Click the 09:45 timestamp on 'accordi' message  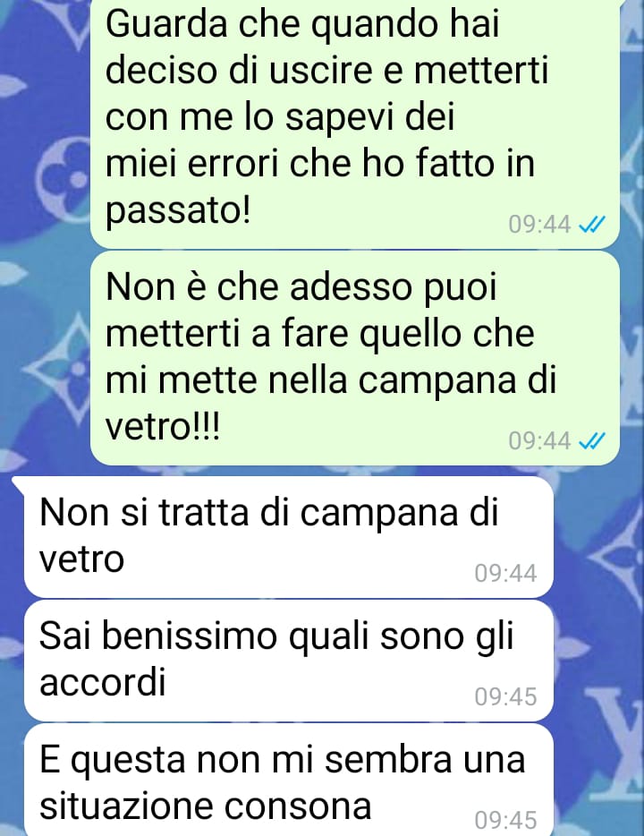pyautogui.click(x=505, y=697)
